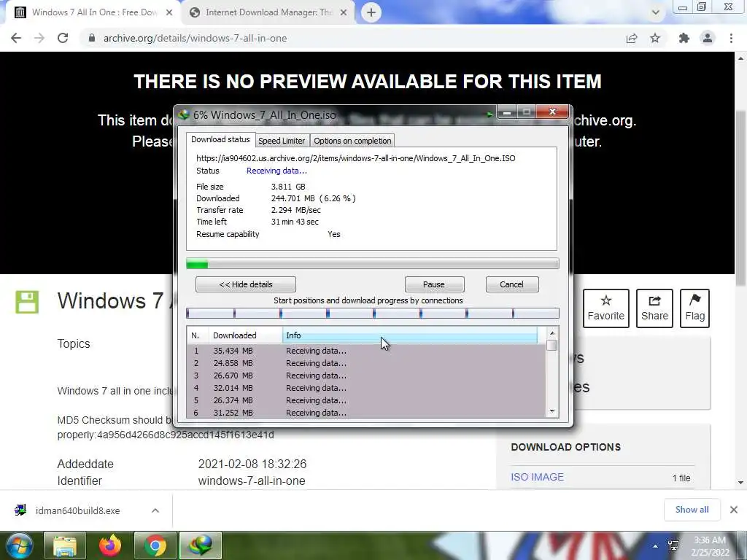Viewport: 747px width, 560px height.
Task: Click the green software floppy icon
Action: point(27,302)
